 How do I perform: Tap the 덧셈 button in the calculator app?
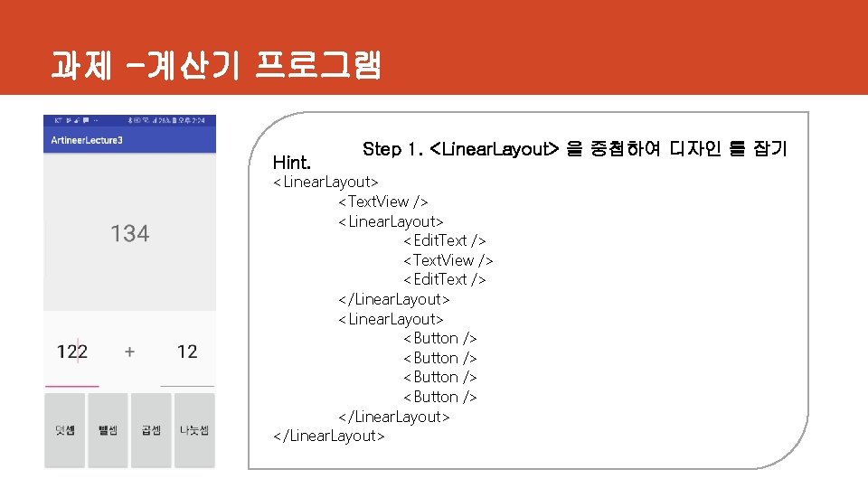(x=65, y=430)
